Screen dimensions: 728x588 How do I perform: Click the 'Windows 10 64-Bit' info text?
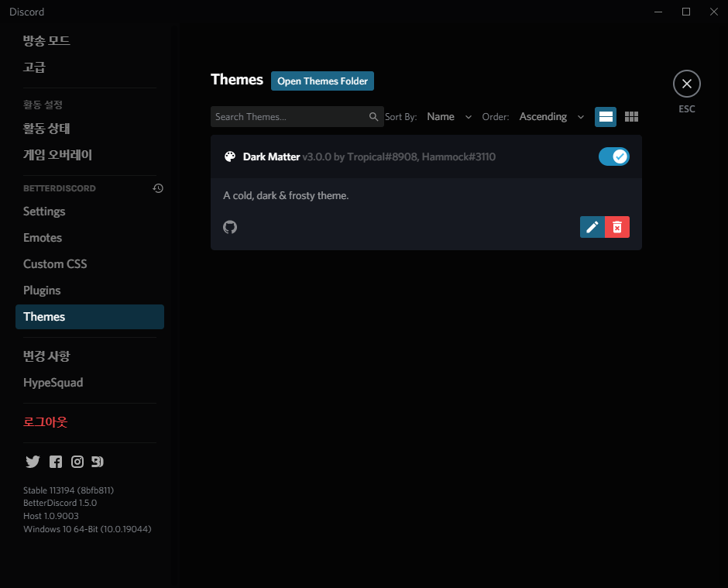coord(88,529)
